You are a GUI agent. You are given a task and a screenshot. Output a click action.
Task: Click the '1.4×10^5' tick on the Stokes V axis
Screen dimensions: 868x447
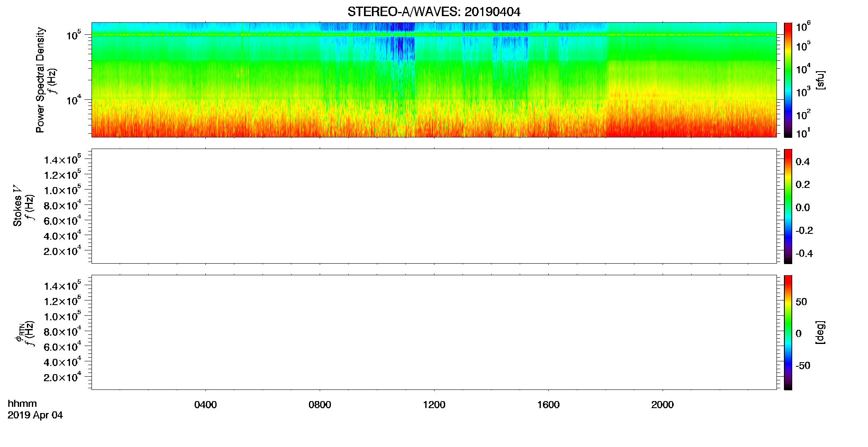pyautogui.click(x=63, y=159)
